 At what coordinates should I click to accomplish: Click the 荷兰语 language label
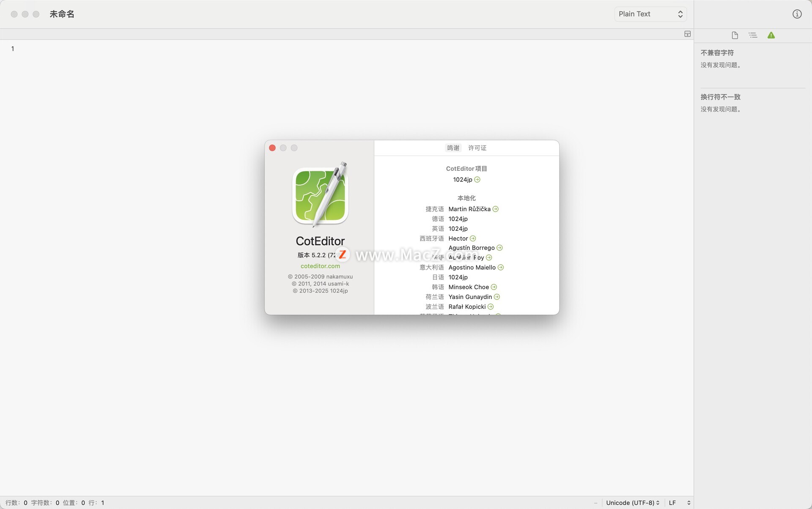pyautogui.click(x=434, y=297)
